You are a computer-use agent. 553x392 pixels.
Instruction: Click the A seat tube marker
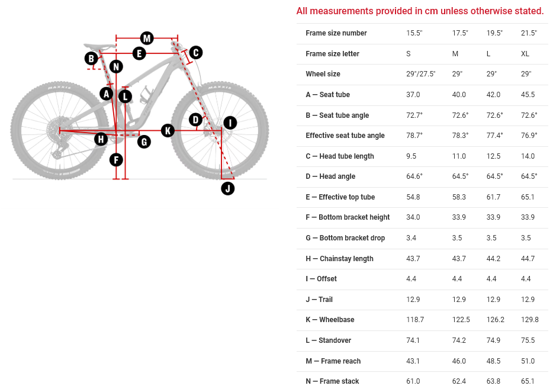click(x=106, y=93)
